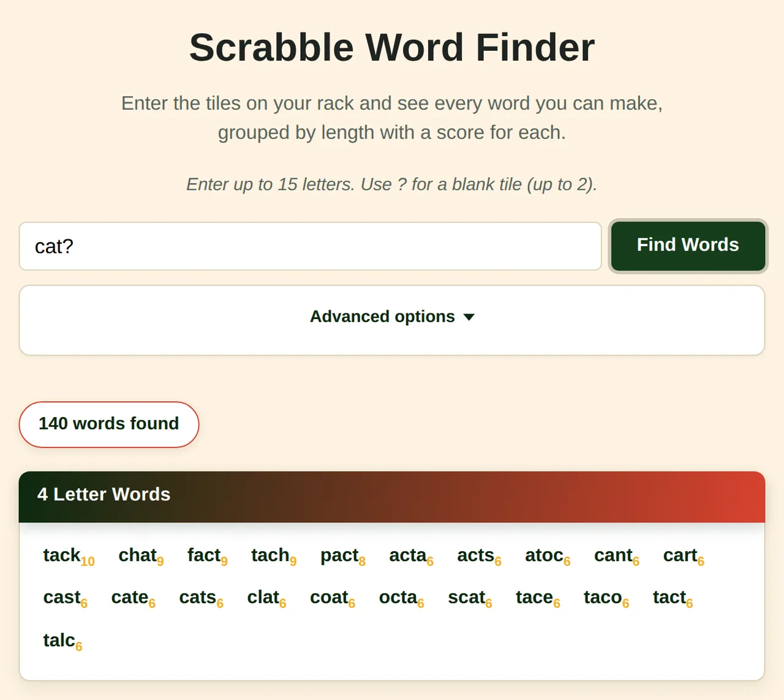Click the word cant

(617, 555)
